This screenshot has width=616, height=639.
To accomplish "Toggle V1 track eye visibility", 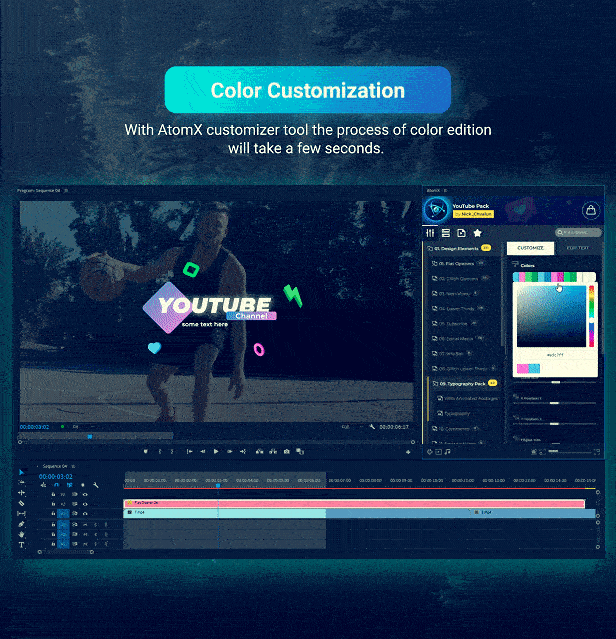I will [x=84, y=514].
